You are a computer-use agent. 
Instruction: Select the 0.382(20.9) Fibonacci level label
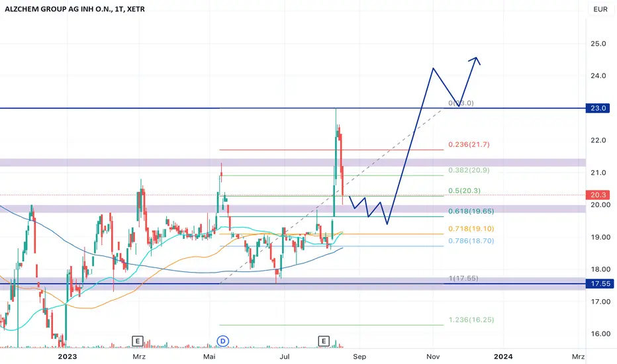(x=469, y=170)
